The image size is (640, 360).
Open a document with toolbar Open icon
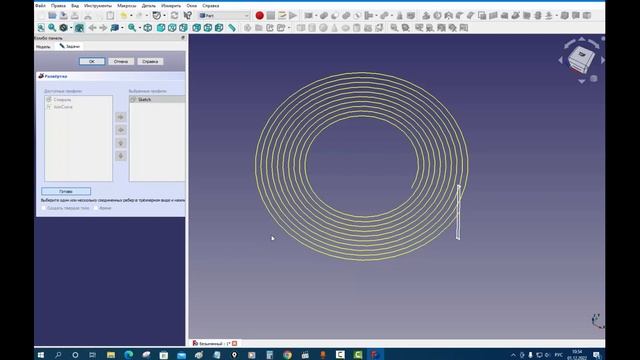tap(52, 16)
